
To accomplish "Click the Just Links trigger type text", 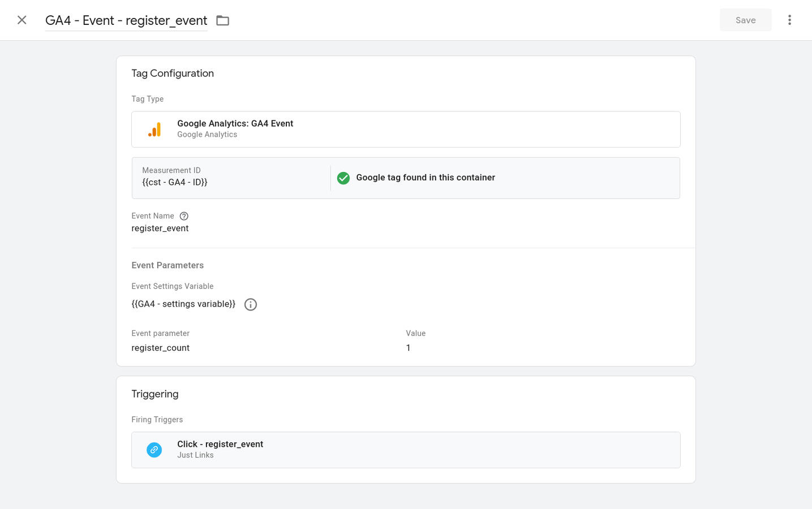I will tap(195, 455).
